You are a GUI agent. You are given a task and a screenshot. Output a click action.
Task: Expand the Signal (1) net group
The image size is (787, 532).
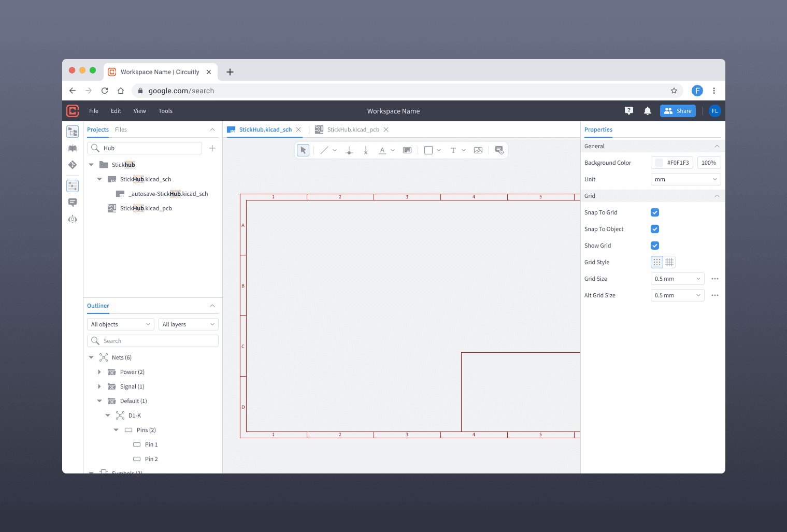99,386
